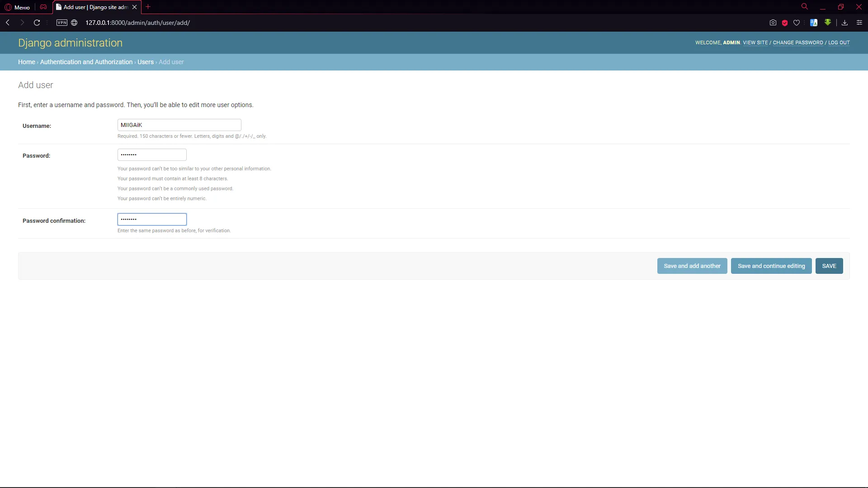Focus the Username input field
This screenshot has width=868, height=488.
[179, 125]
